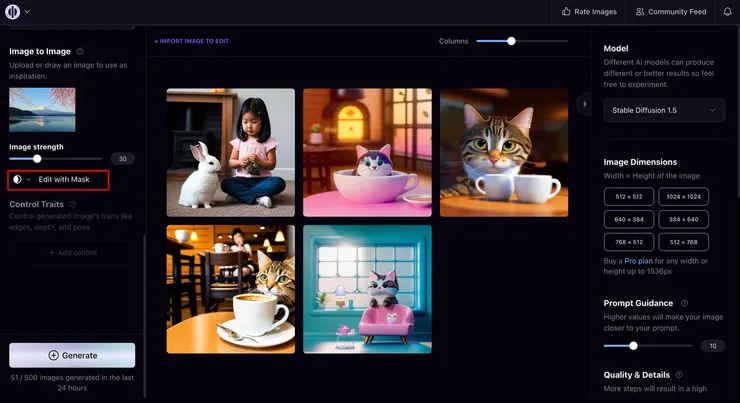Click the Image strength value 30

[123, 159]
